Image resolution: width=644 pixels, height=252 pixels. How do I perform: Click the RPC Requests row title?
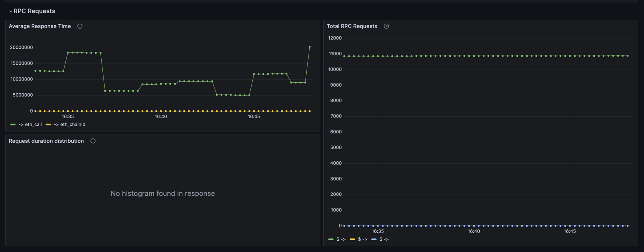point(34,11)
